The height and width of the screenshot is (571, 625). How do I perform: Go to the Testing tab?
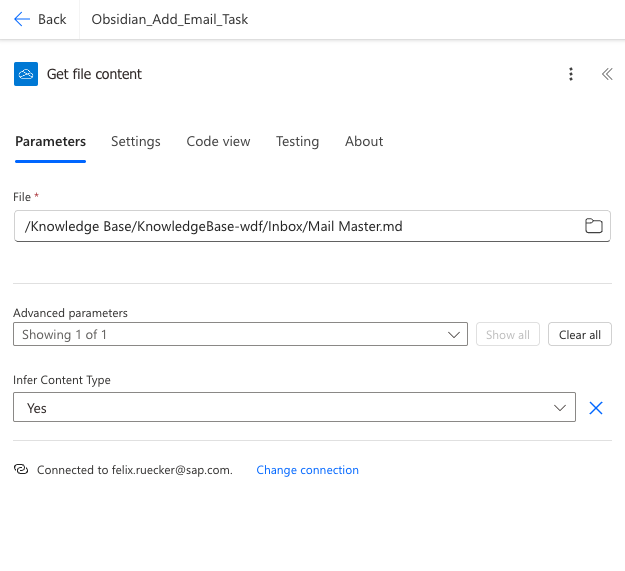pos(297,142)
